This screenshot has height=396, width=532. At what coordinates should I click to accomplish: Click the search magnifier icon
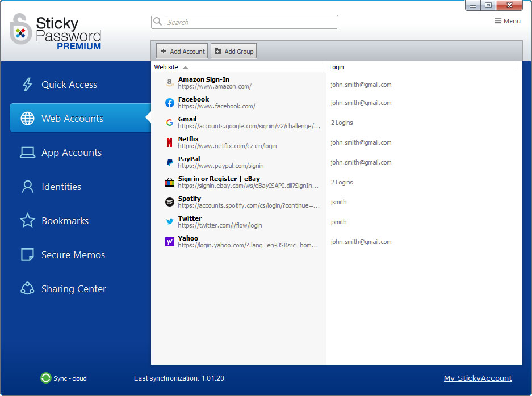pyautogui.click(x=157, y=22)
